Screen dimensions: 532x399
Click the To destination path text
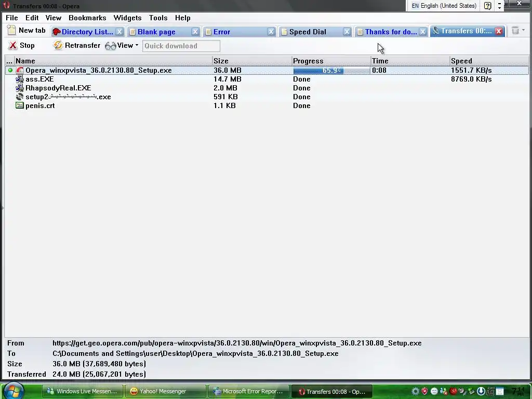point(195,353)
